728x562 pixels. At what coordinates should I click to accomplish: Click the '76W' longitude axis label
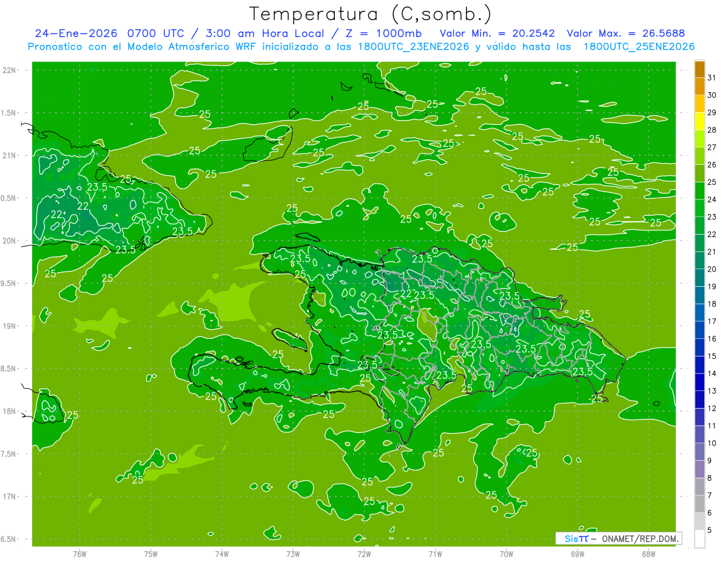coord(79,554)
